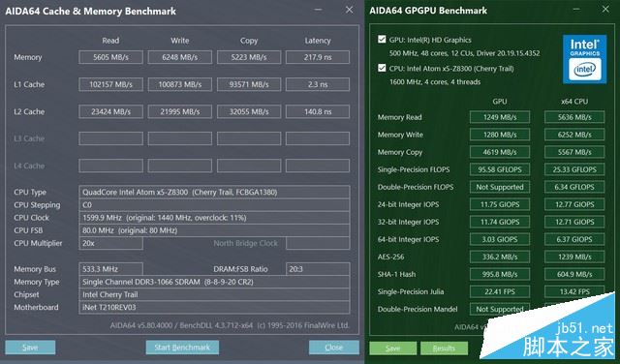Image resolution: width=620 pixels, height=364 pixels.
Task: Uncheck the GPU Intel HD Graphics checkbox
Action: pos(382,39)
